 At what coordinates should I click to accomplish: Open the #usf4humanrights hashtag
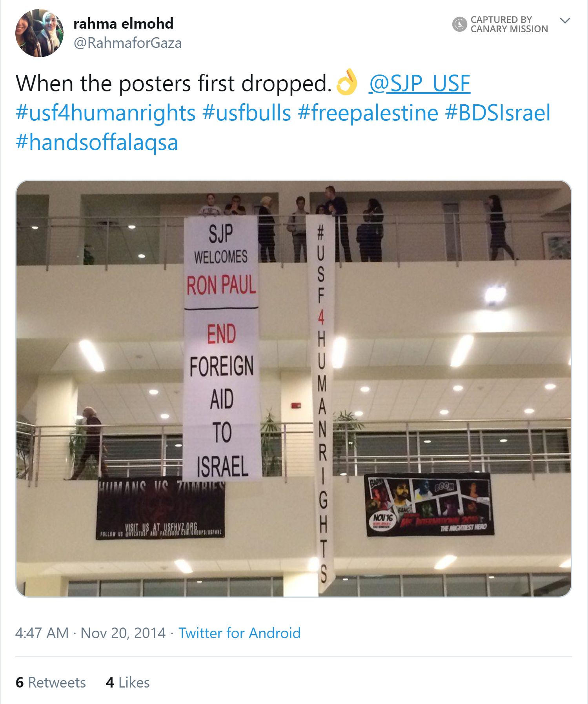point(106,113)
